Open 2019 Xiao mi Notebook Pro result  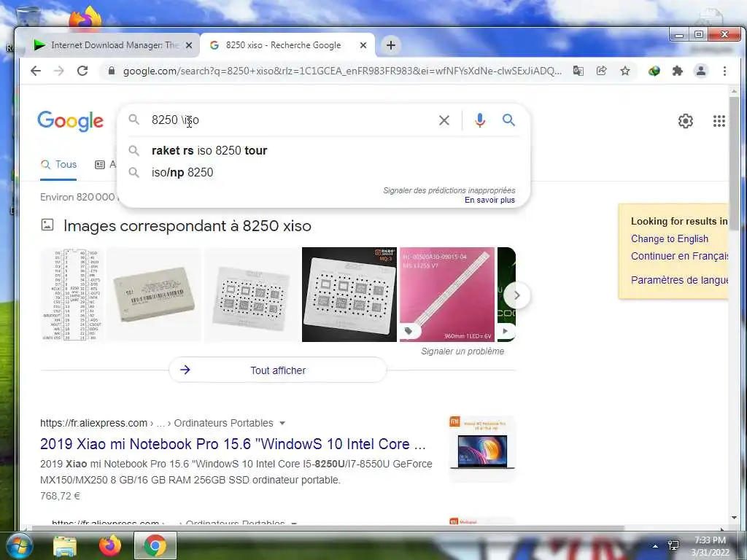(x=233, y=444)
